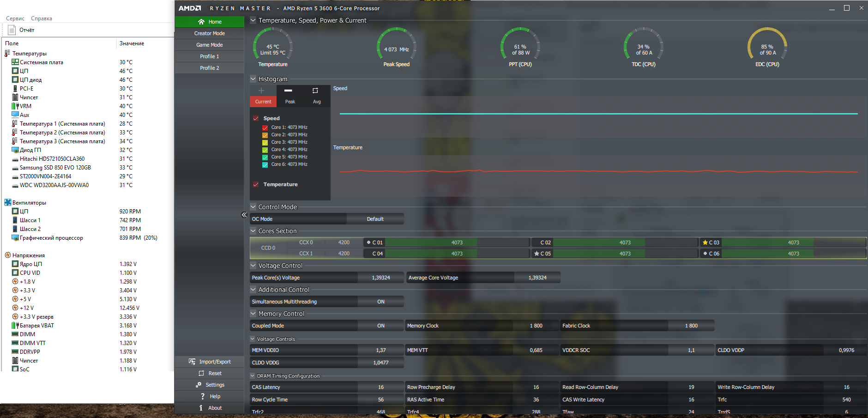Click the Системная плата motherboard icon
The width and height of the screenshot is (868, 418).
coord(15,62)
